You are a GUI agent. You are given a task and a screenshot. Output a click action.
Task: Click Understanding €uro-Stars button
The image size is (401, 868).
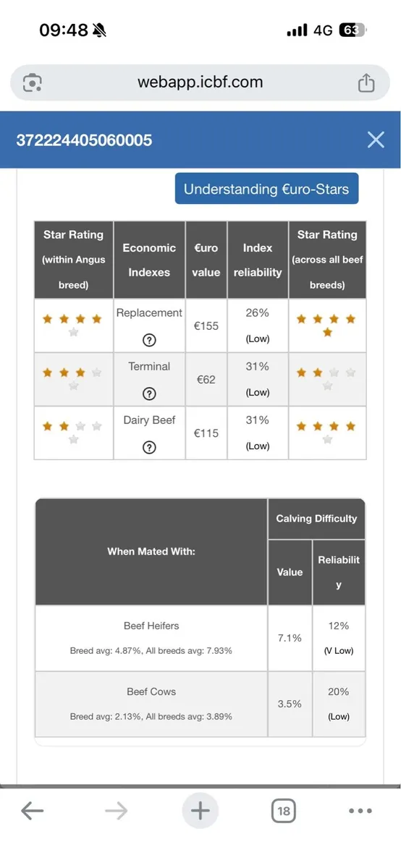(x=266, y=190)
